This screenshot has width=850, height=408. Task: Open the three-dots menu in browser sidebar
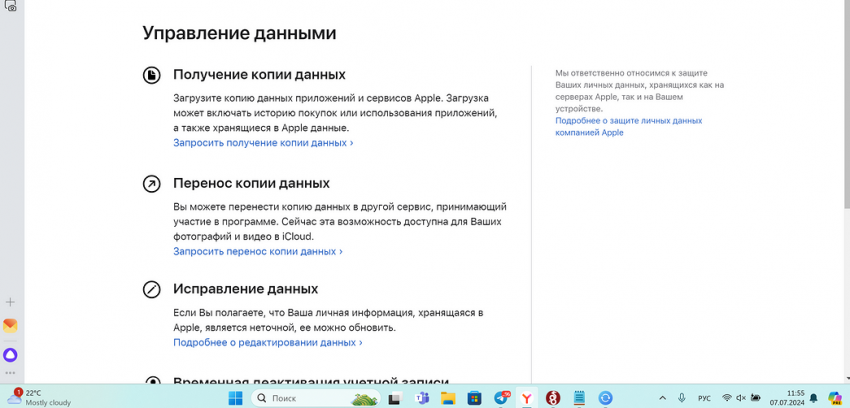coord(10,373)
